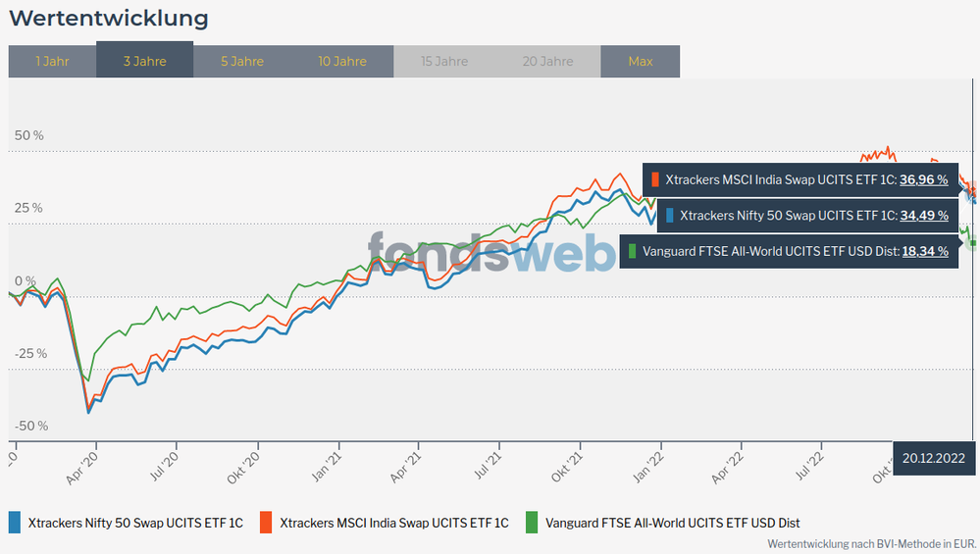Click the disabled 15 Jahre tab
This screenshot has height=554, width=980.
coord(444,61)
